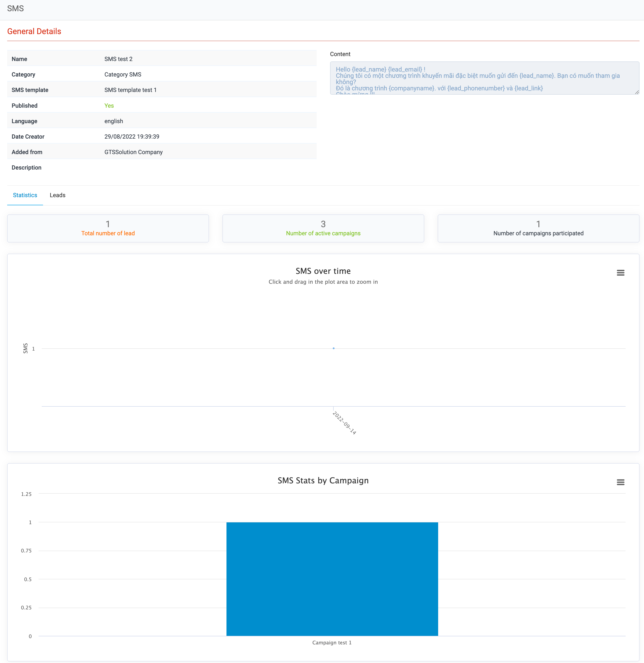Click the Published value Yes

click(109, 106)
